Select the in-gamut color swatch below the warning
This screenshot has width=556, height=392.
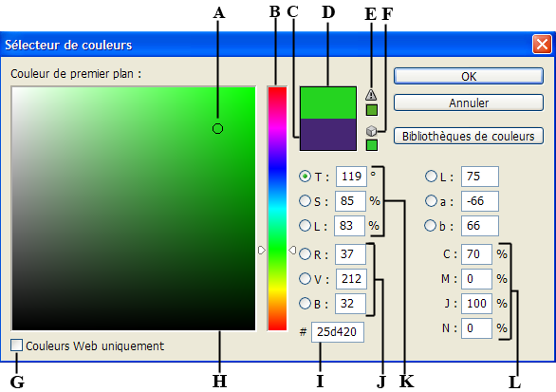pos(372,110)
